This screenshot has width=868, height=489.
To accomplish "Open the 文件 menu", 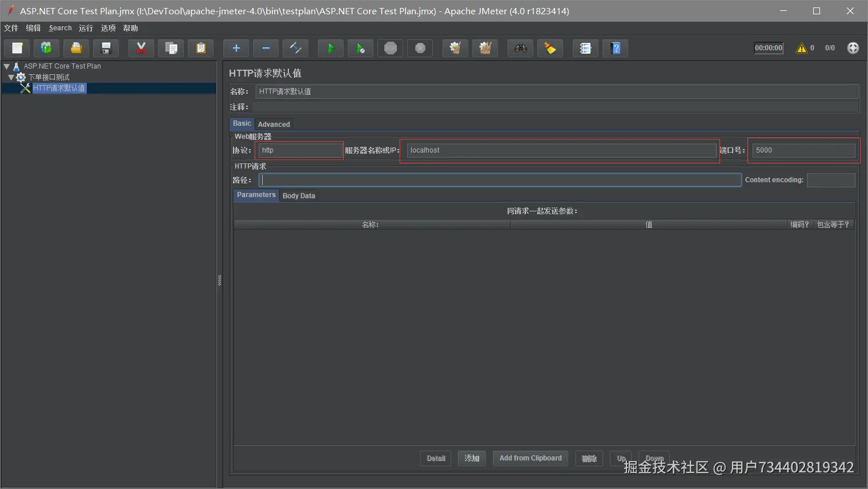I will (x=11, y=28).
